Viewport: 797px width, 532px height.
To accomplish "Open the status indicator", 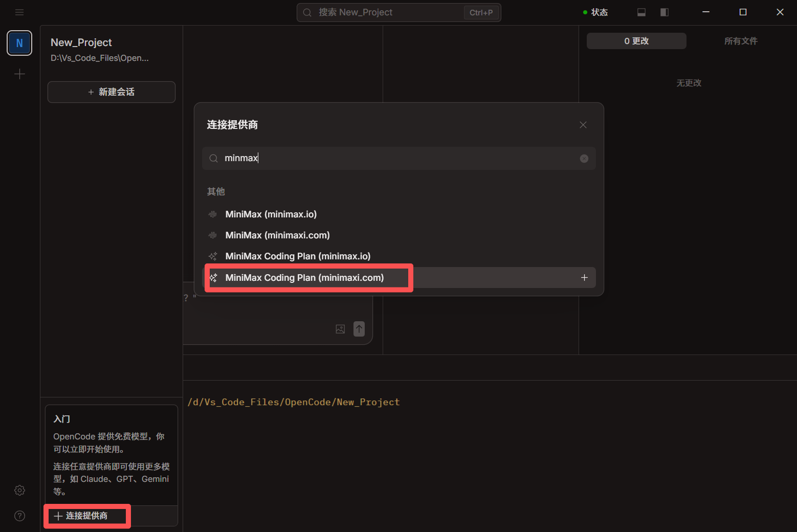I will (595, 12).
